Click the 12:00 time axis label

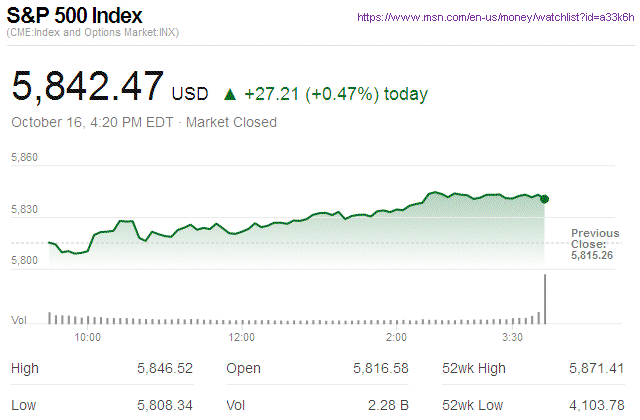click(x=242, y=337)
